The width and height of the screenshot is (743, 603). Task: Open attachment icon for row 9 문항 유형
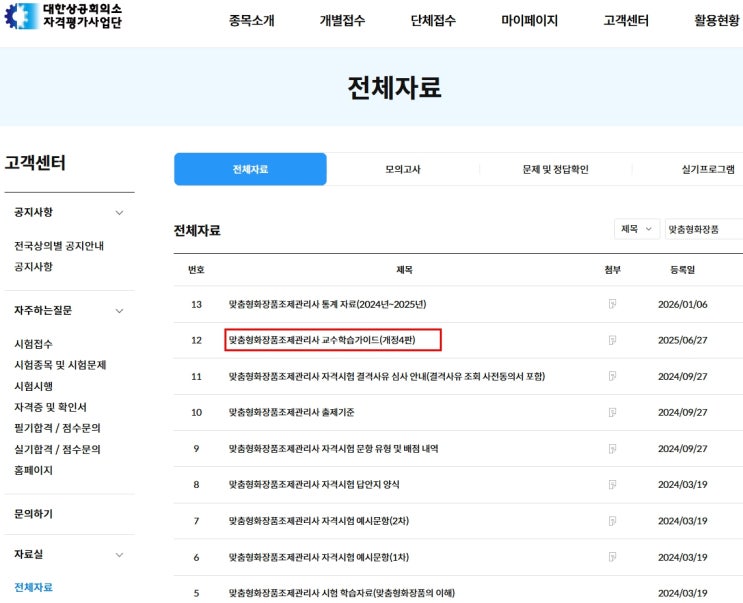[x=612, y=448]
